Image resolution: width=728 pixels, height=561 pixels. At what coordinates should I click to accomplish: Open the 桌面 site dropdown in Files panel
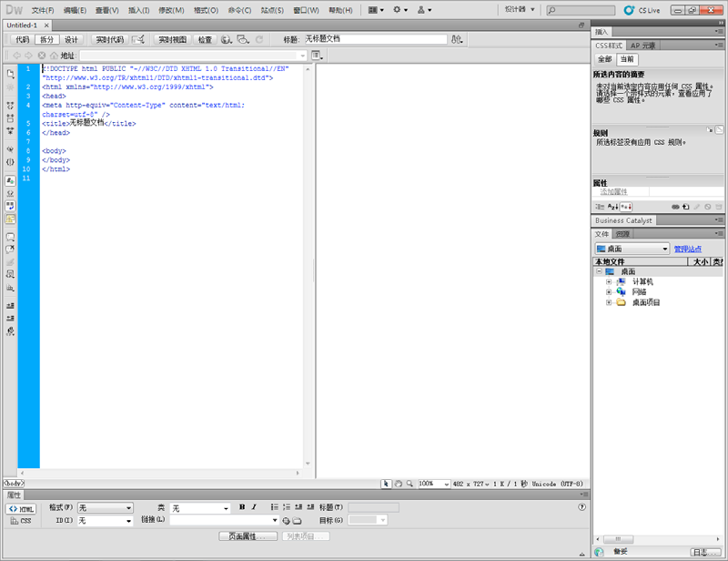pos(632,249)
